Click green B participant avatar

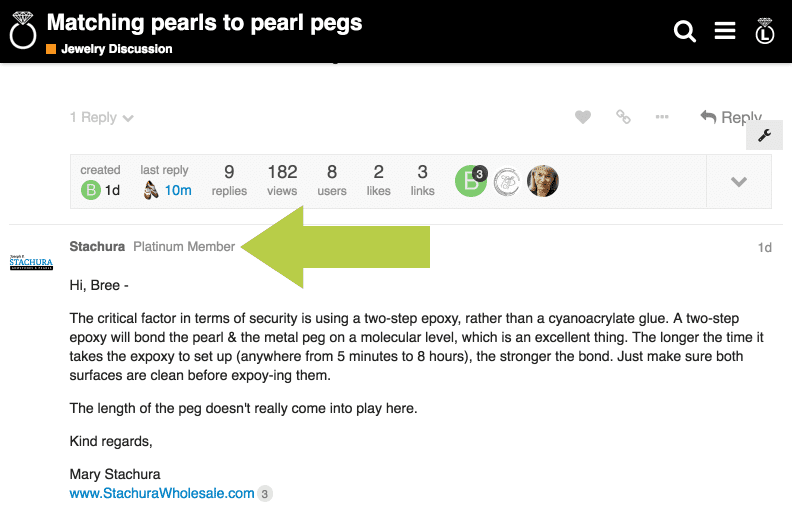pyautogui.click(x=470, y=181)
